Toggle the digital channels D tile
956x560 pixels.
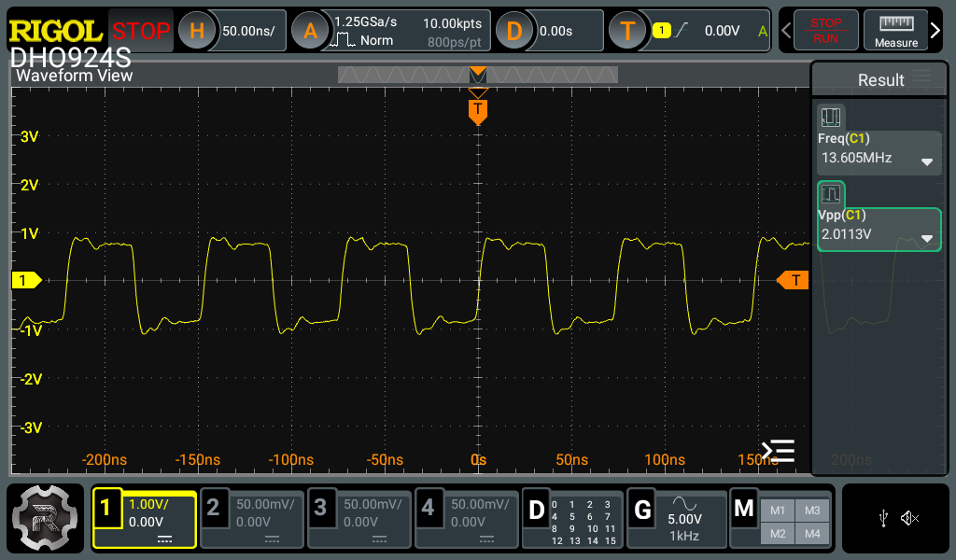[x=573, y=519]
